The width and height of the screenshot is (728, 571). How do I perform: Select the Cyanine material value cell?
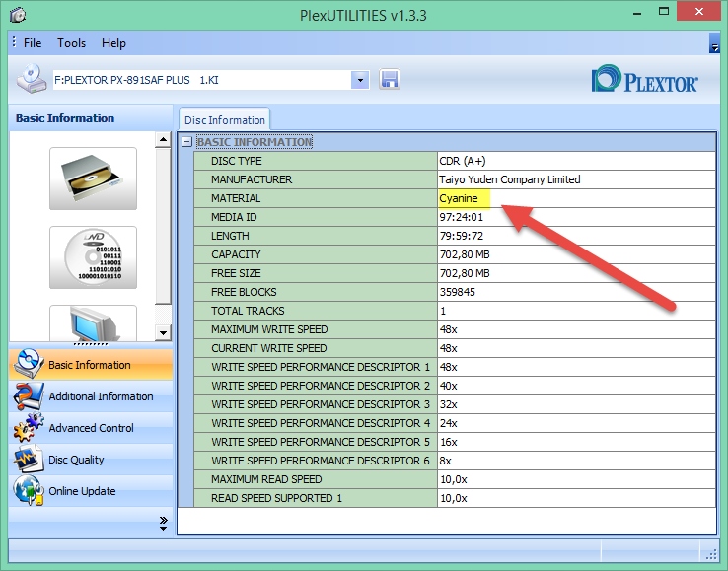pos(575,198)
